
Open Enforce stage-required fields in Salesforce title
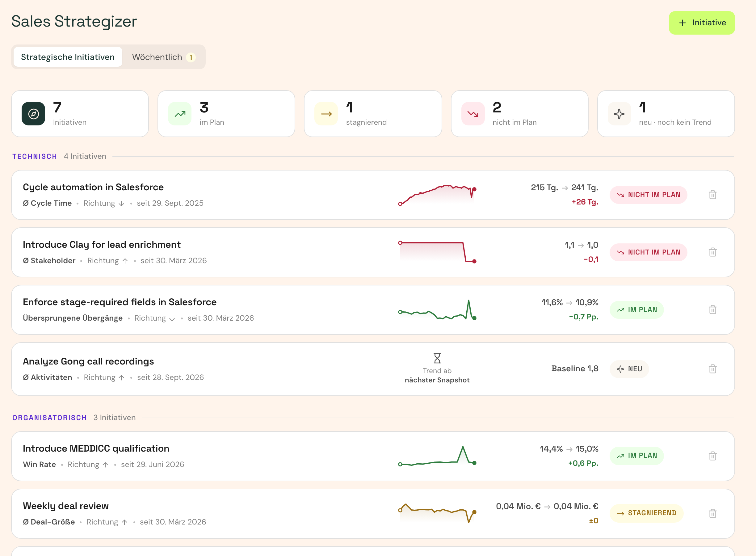pos(120,302)
